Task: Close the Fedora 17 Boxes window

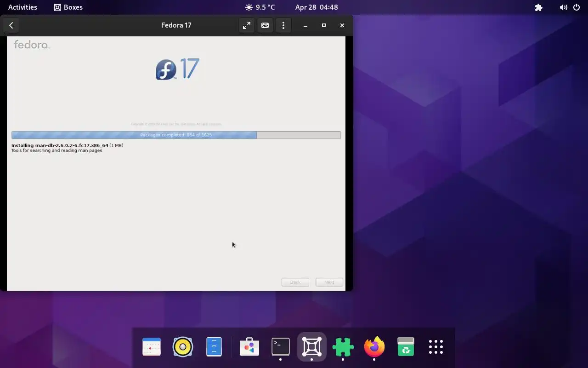Action: pos(342,25)
